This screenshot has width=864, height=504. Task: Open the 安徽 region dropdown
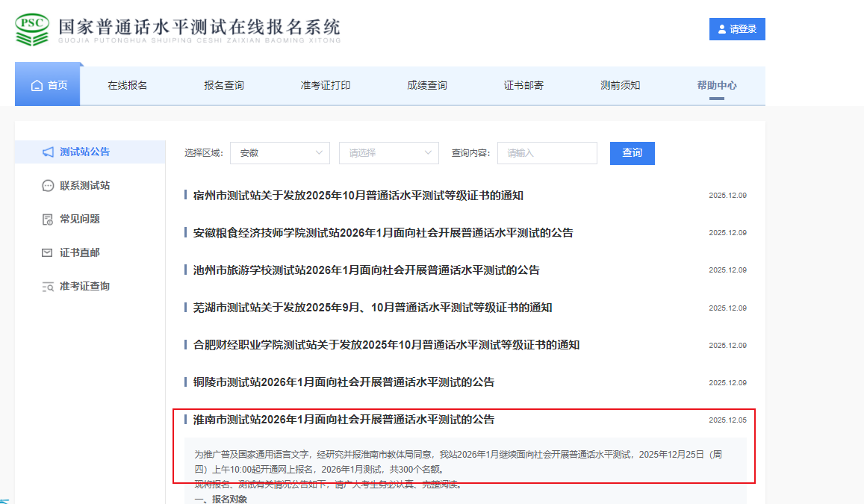[x=279, y=153]
